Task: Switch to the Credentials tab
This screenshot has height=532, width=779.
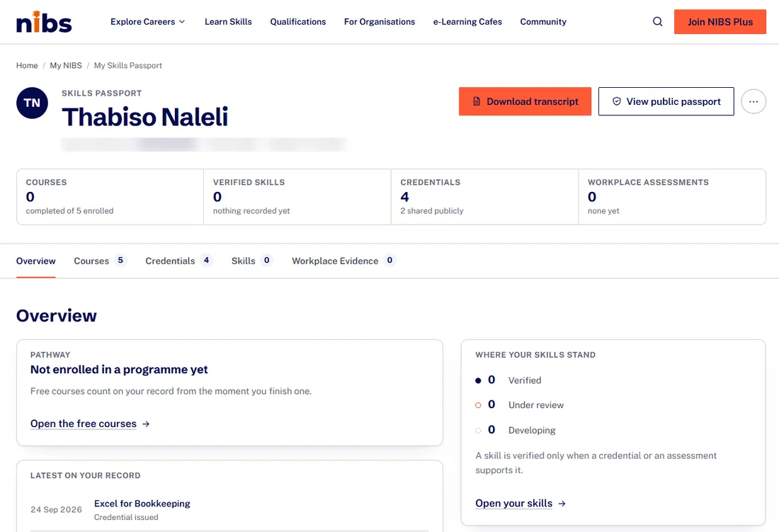Action: pyautogui.click(x=179, y=261)
